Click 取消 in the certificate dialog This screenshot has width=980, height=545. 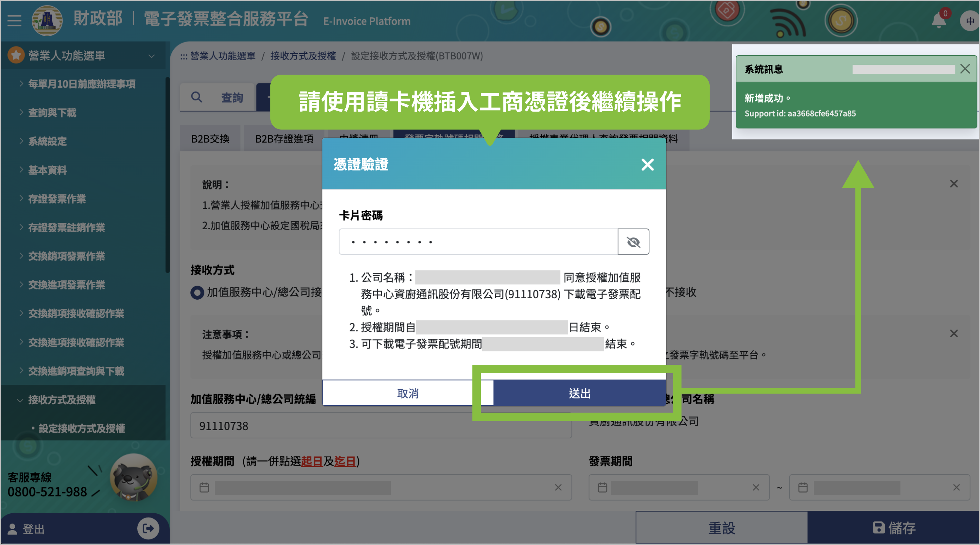407,393
